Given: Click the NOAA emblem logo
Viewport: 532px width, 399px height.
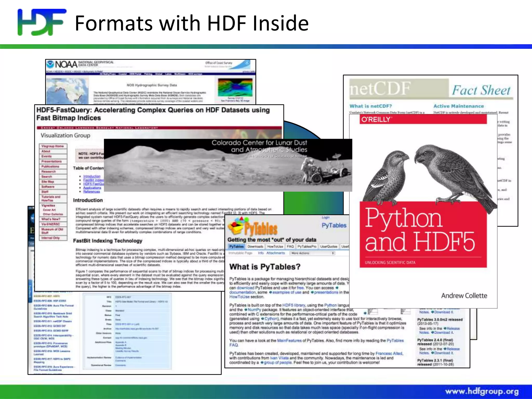Looking at the screenshot, I should [x=50, y=64].
